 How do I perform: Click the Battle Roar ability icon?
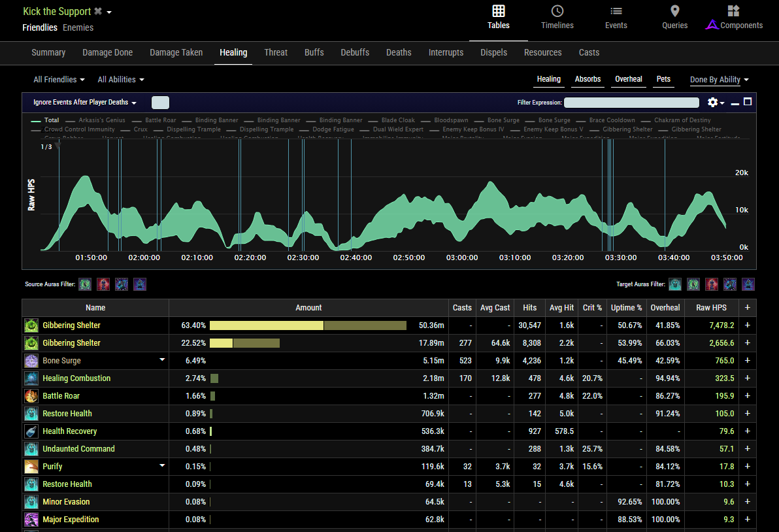pos(31,396)
